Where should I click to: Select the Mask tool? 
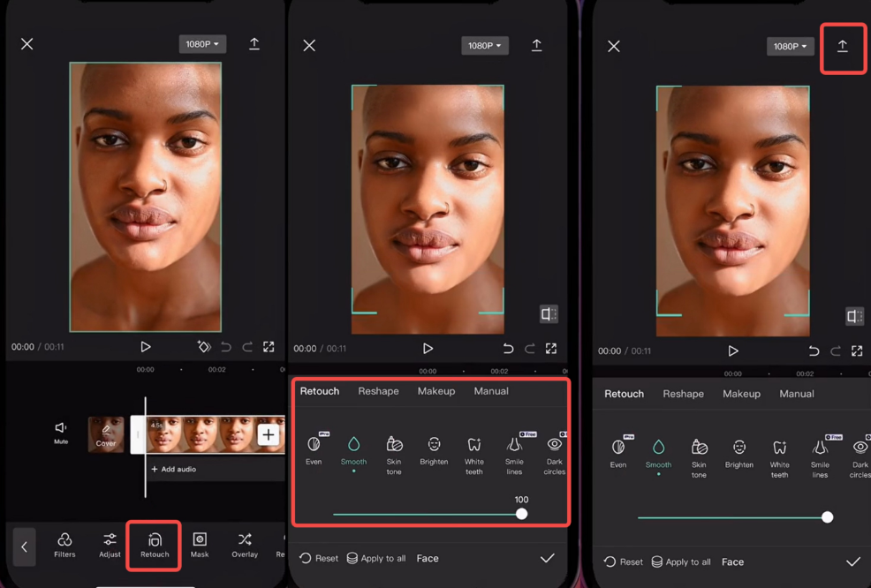tap(199, 545)
